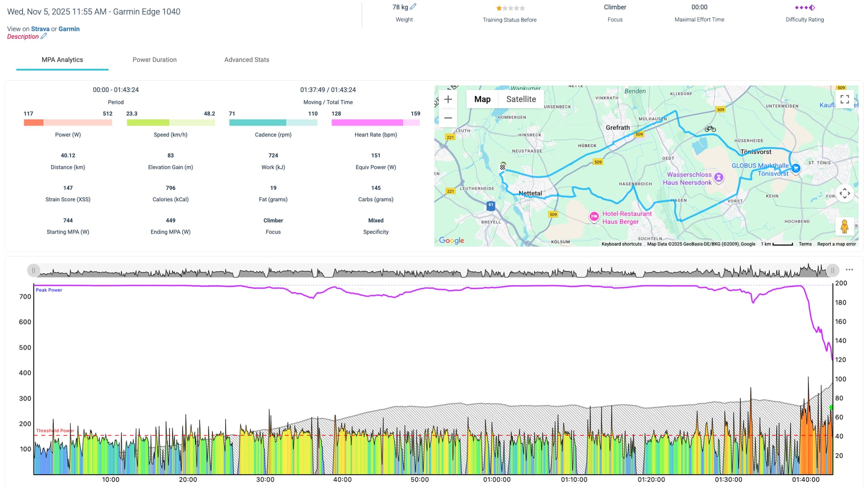The image size is (868, 487).
Task: Open chart options three-dot menu
Action: 849,270
